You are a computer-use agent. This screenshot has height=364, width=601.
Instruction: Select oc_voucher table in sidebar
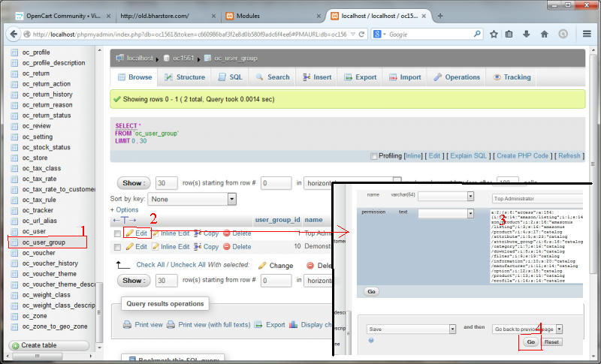pyautogui.click(x=39, y=253)
